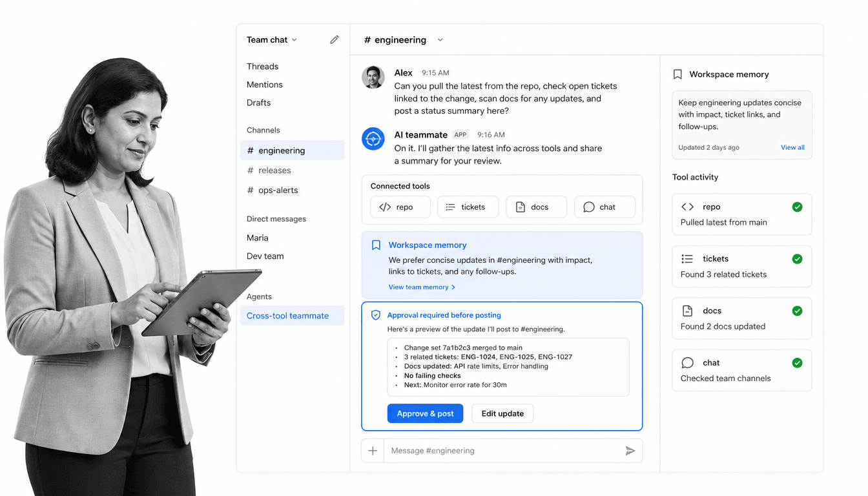Image resolution: width=868 pixels, height=496 pixels.
Task: Click the repo connected tool chip
Action: (400, 207)
